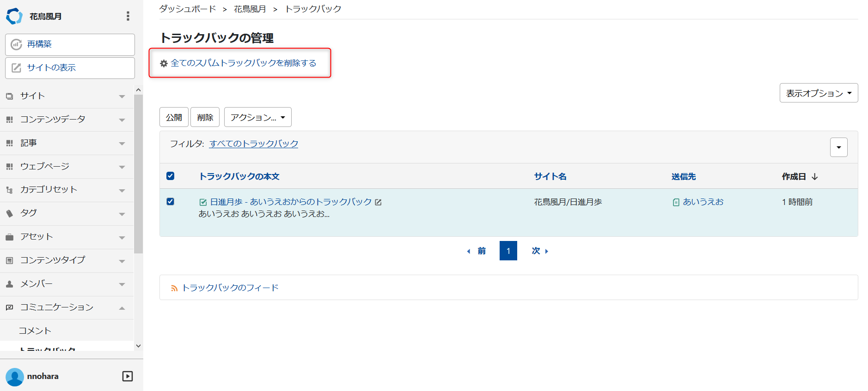The width and height of the screenshot is (868, 391).
Task: Toggle the select-all checkbox in table header
Action: [170, 176]
